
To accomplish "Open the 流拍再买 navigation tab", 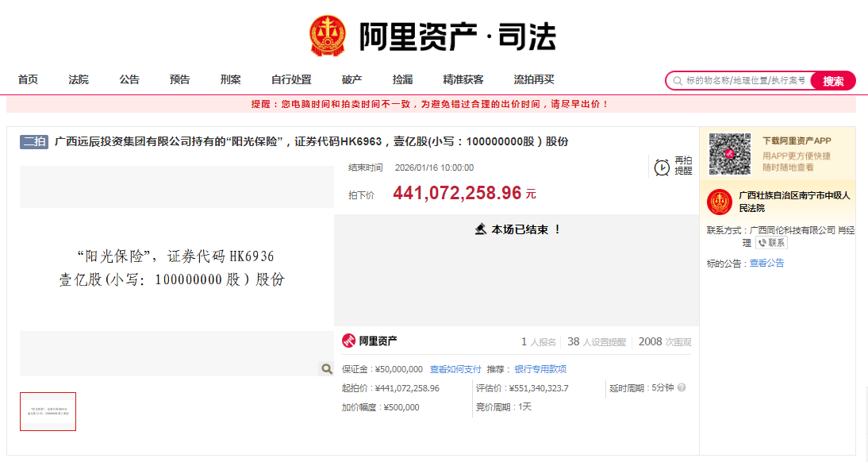I will click(x=533, y=80).
